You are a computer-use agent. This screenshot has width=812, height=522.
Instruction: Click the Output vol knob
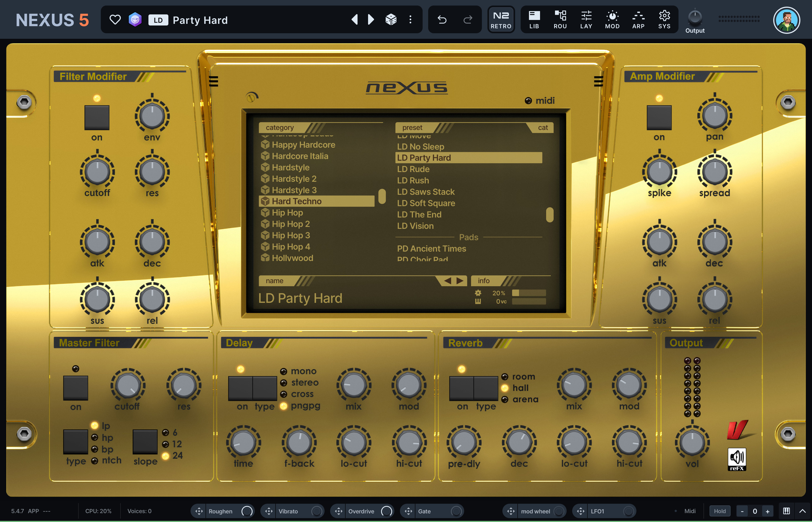point(692,442)
